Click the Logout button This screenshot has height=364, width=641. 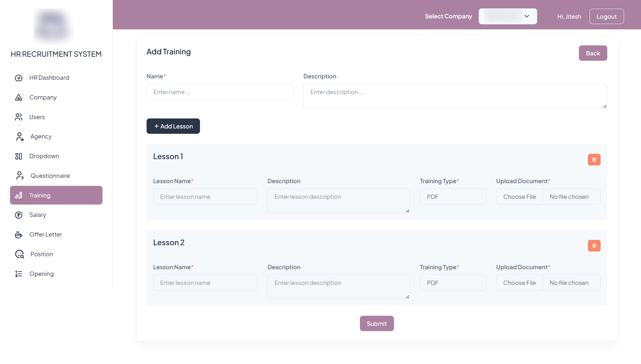pyautogui.click(x=606, y=16)
